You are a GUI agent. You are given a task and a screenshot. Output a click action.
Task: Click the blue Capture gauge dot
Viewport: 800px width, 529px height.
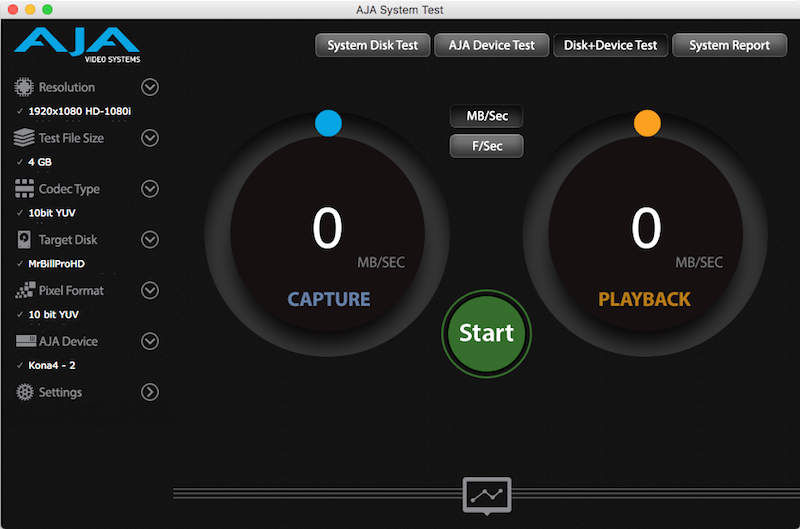328,123
